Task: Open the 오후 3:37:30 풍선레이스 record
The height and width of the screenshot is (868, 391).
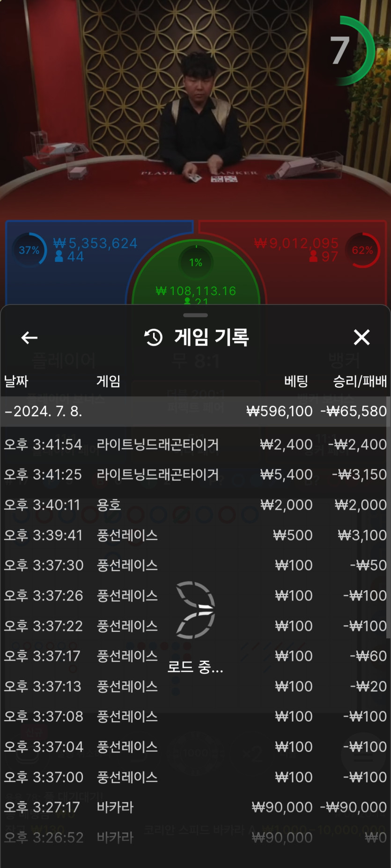Action: click(195, 565)
